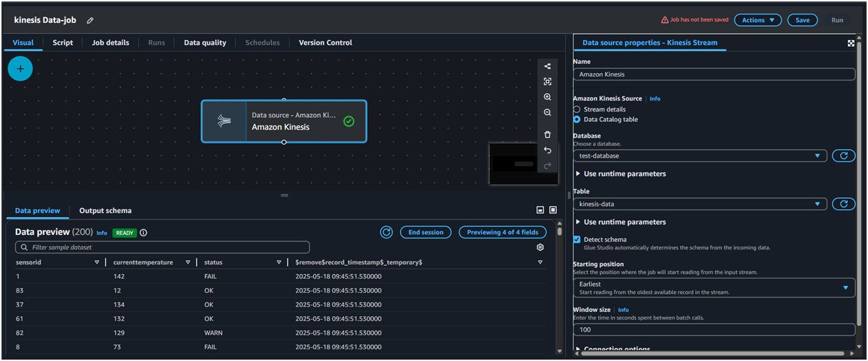Switch to the Output schema tab

[x=105, y=211]
